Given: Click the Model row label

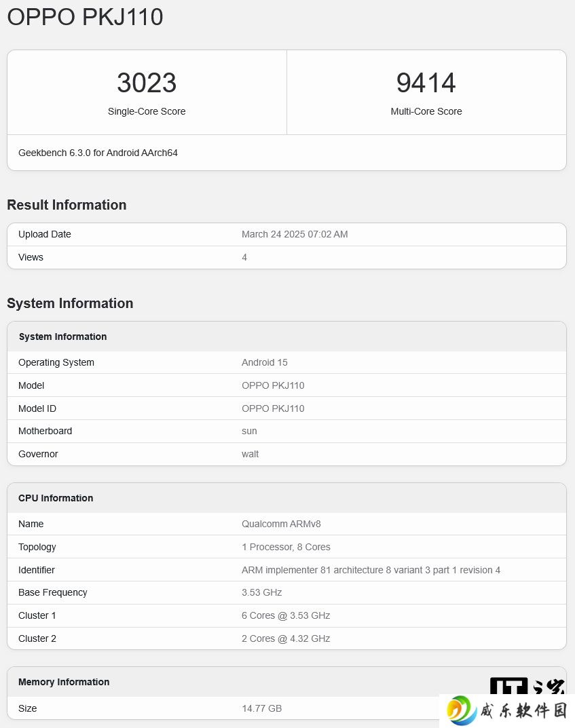Looking at the screenshot, I should click(31, 385).
